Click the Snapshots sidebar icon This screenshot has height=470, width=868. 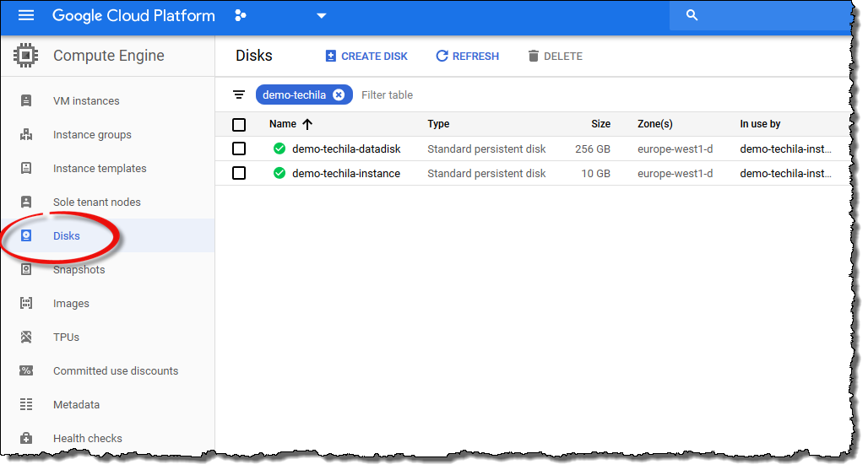[x=26, y=269]
